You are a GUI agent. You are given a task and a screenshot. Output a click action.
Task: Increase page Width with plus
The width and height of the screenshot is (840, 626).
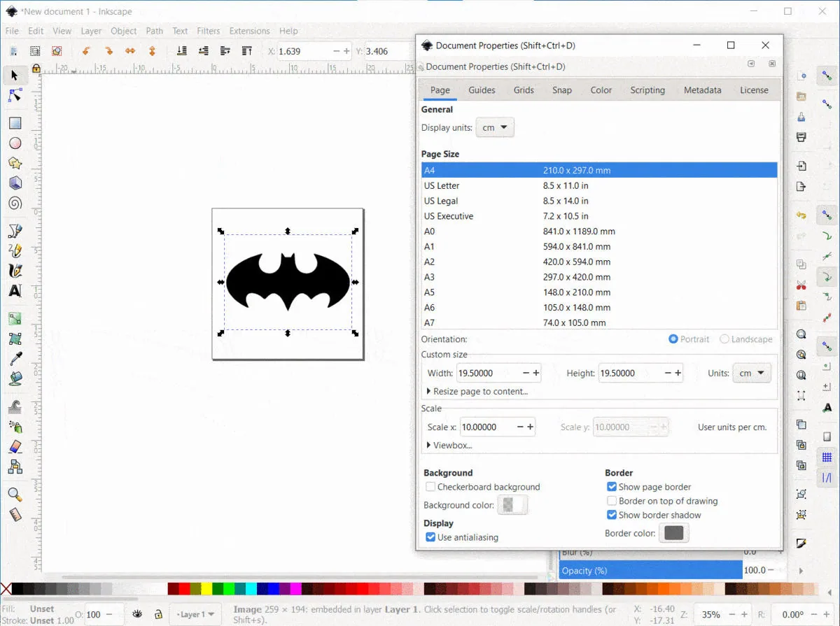click(536, 373)
